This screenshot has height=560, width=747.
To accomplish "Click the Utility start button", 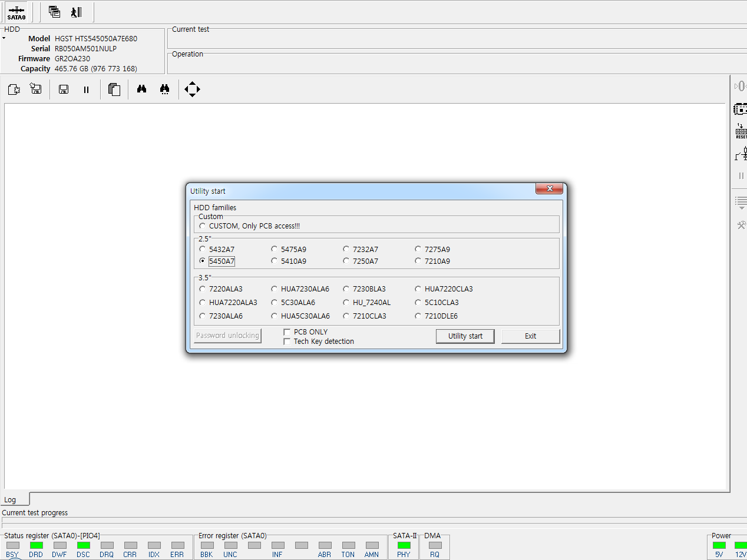I will point(465,336).
